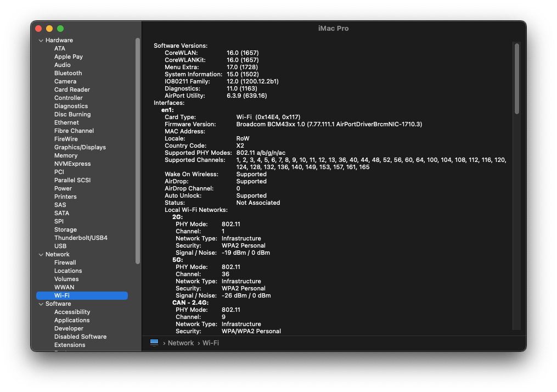This screenshot has height=392, width=557.
Task: Open the Developer item
Action: point(69,328)
